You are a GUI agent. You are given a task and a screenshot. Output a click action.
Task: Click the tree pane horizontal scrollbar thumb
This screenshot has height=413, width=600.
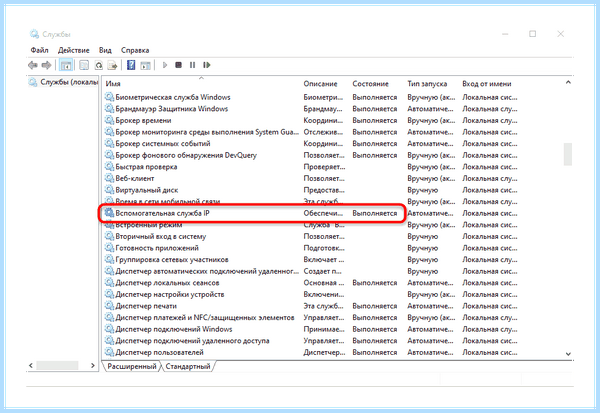pos(57,366)
